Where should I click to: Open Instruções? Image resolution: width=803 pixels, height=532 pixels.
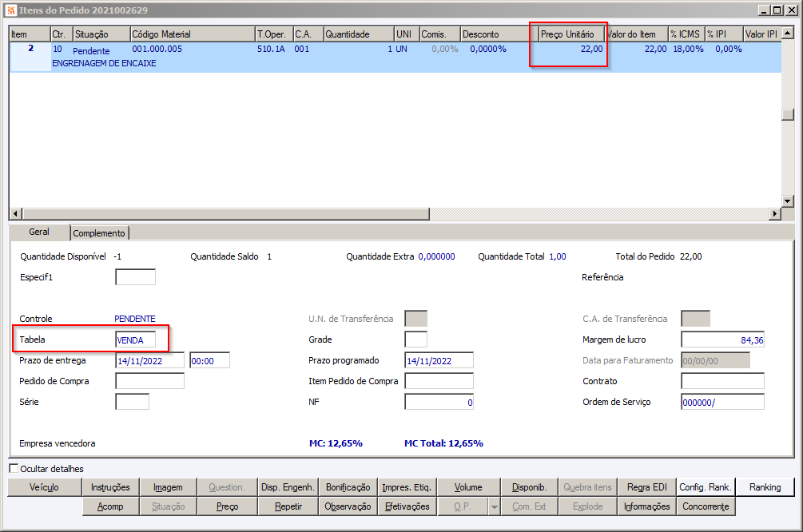tap(110, 487)
